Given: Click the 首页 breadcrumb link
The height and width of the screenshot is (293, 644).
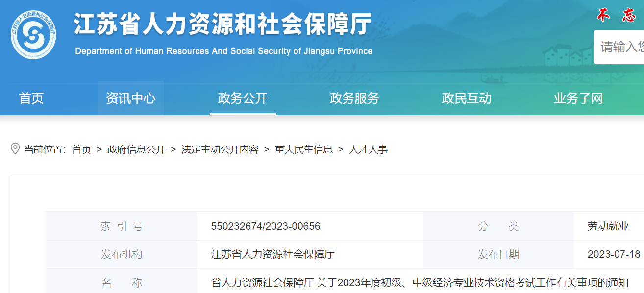Looking at the screenshot, I should coord(81,149).
